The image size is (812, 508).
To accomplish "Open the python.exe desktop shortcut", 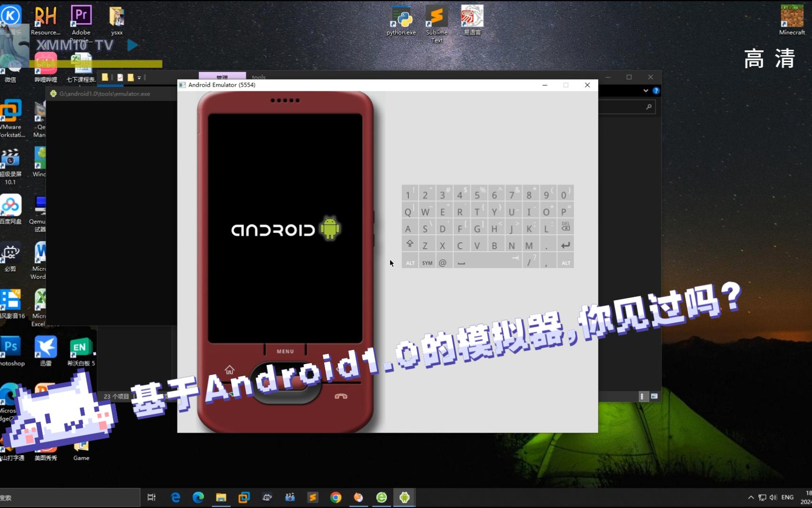I will pos(401,21).
